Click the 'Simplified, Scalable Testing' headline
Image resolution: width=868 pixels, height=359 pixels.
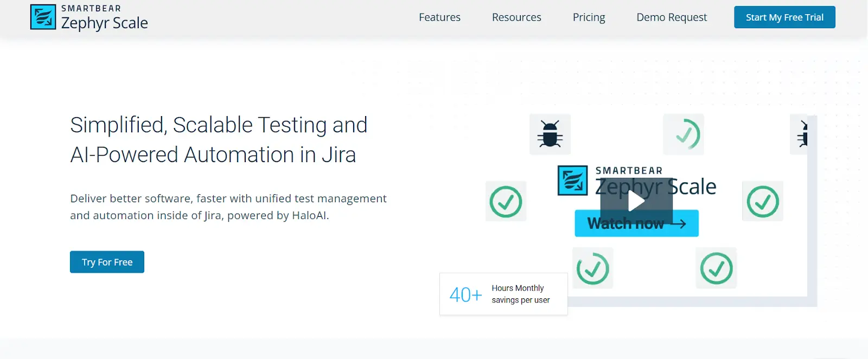coord(219,139)
